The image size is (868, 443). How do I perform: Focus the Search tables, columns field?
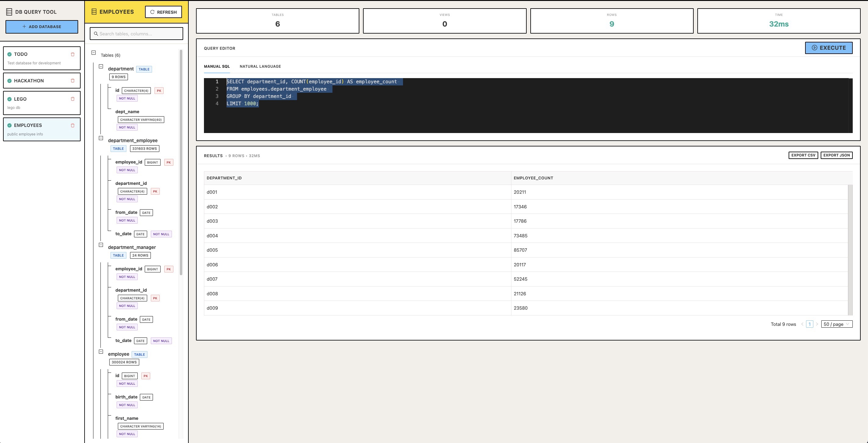pos(140,34)
